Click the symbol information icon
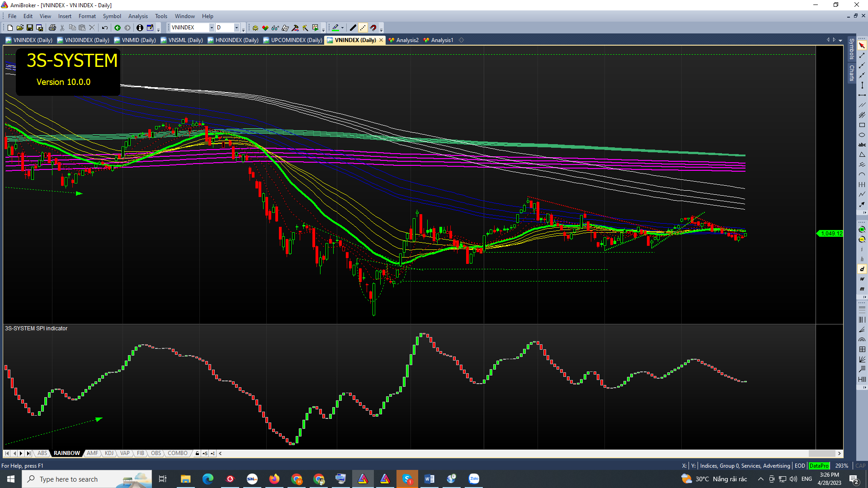 pos(140,28)
